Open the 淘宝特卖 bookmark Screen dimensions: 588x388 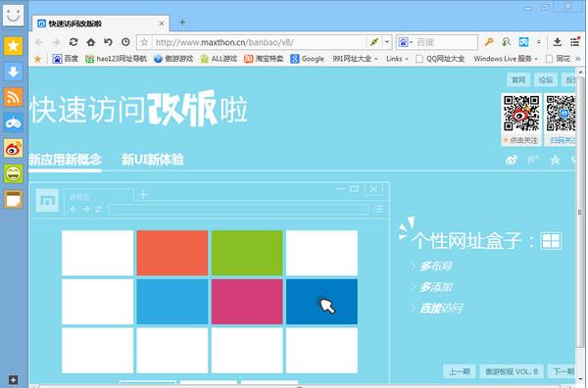click(264, 59)
